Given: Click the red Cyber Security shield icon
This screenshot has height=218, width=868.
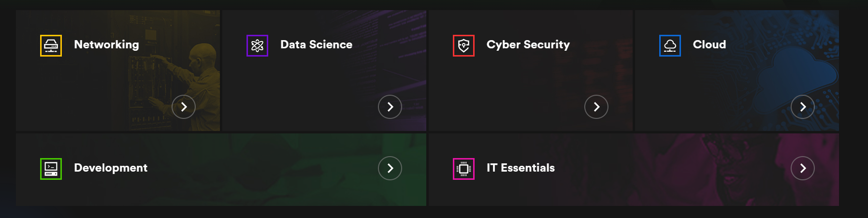Looking at the screenshot, I should [463, 45].
